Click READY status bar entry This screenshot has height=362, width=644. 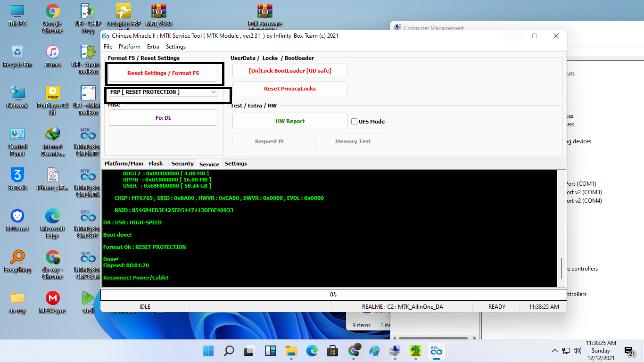496,307
